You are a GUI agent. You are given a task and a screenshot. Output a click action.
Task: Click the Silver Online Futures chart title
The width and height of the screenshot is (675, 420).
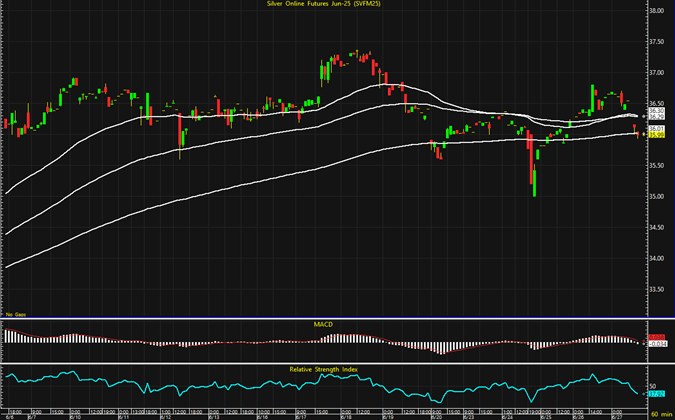(337, 6)
